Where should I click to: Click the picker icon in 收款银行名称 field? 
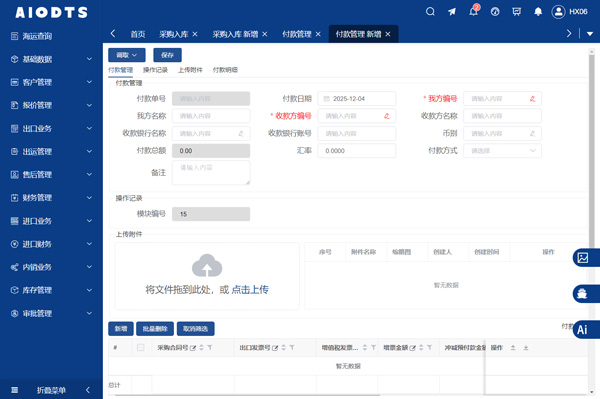coord(241,134)
